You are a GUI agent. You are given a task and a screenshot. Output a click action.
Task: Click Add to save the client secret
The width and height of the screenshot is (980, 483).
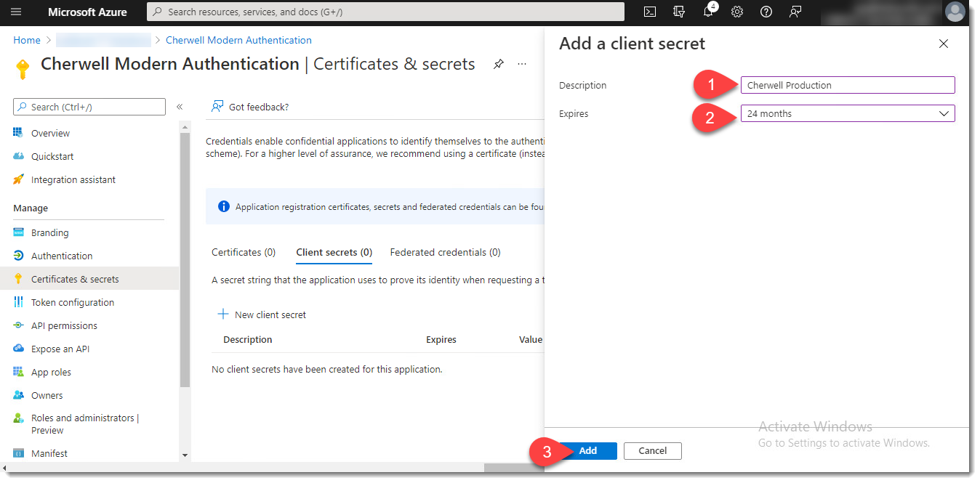tap(587, 450)
